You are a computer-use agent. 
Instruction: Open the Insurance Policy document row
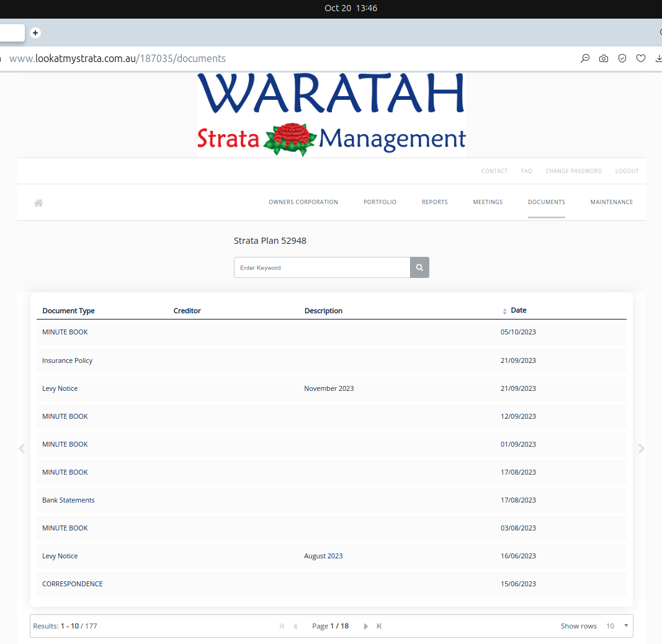click(67, 360)
